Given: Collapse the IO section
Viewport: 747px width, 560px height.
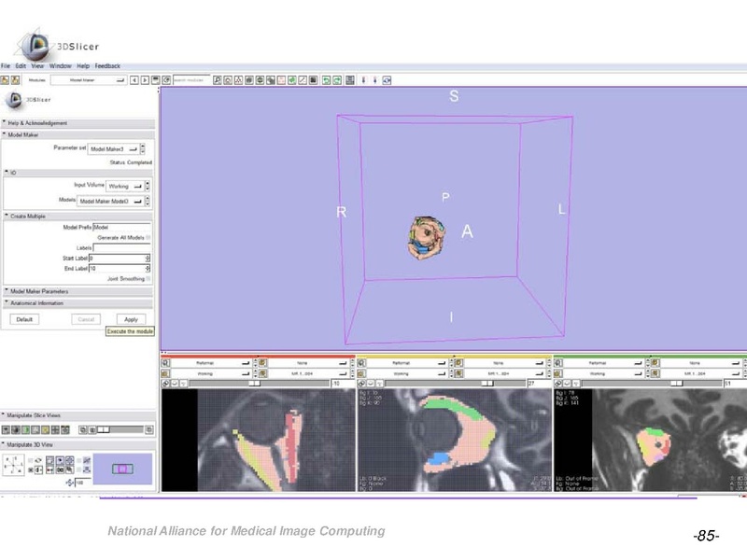Looking at the screenshot, I should (x=78, y=173).
